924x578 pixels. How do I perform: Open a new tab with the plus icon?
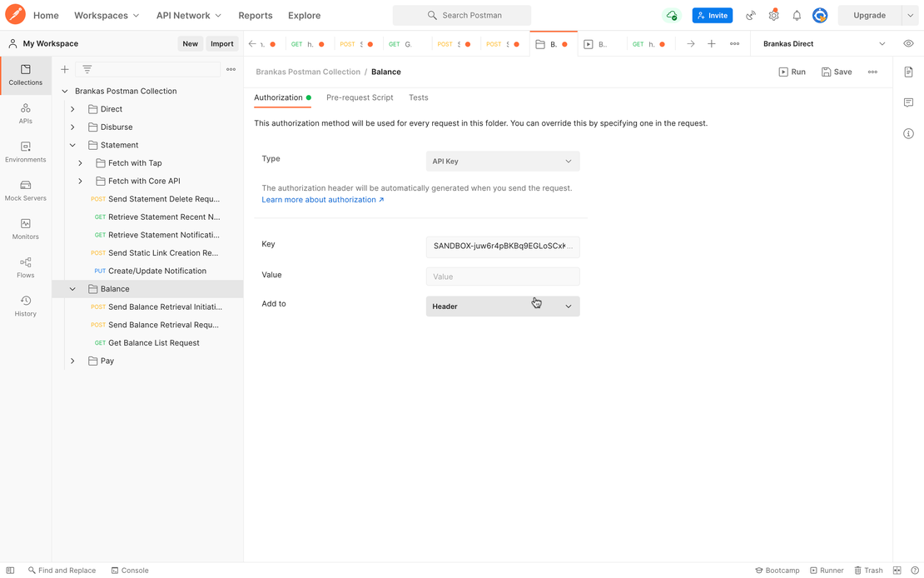[711, 43]
